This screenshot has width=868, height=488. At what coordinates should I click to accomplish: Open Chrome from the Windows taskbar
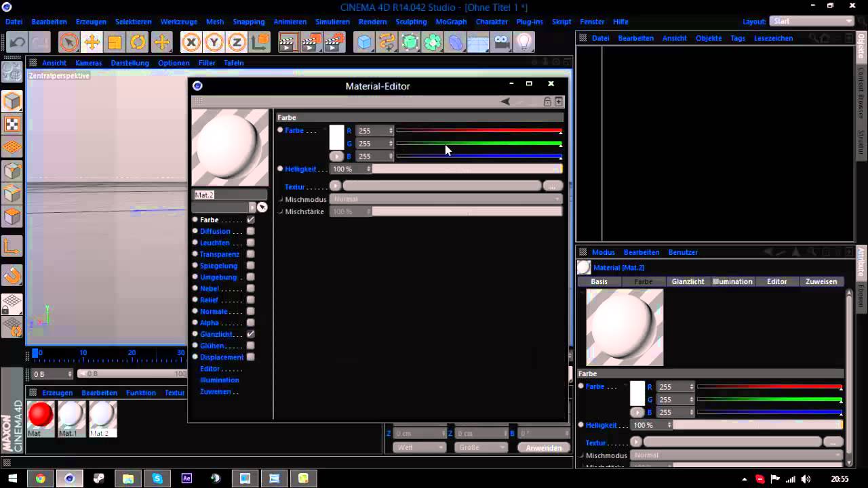click(41, 479)
